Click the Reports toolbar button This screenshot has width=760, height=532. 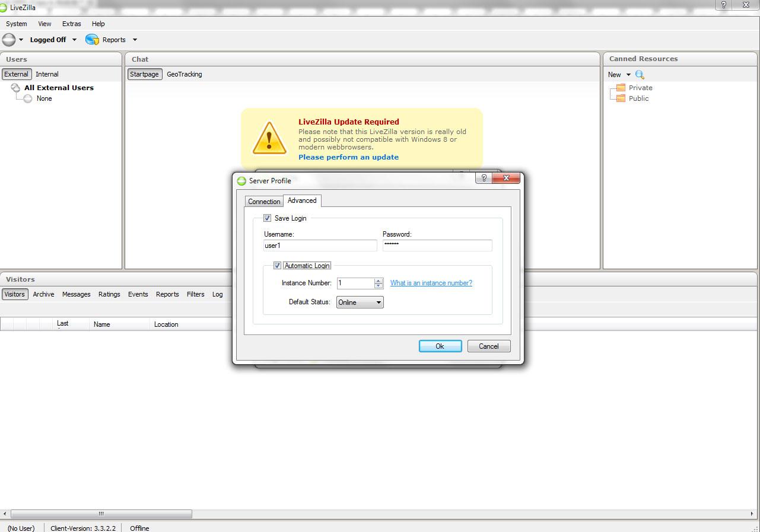[114, 40]
